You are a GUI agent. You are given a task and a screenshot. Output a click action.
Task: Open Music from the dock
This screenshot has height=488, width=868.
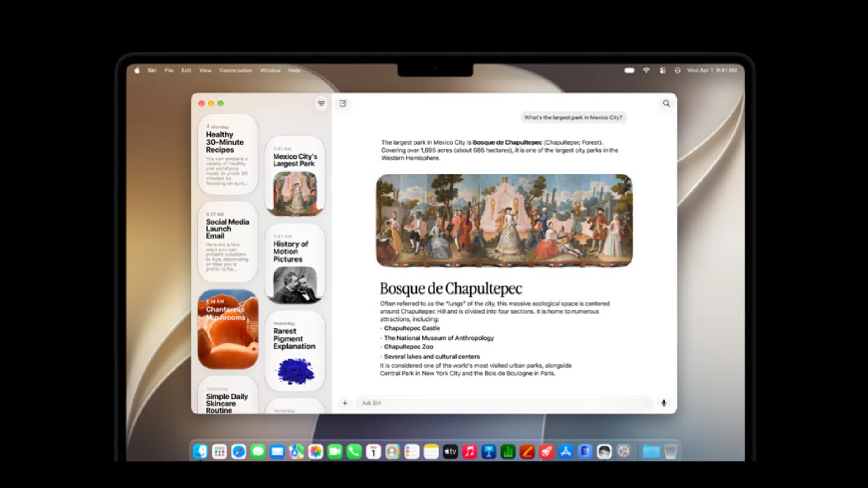pyautogui.click(x=470, y=451)
